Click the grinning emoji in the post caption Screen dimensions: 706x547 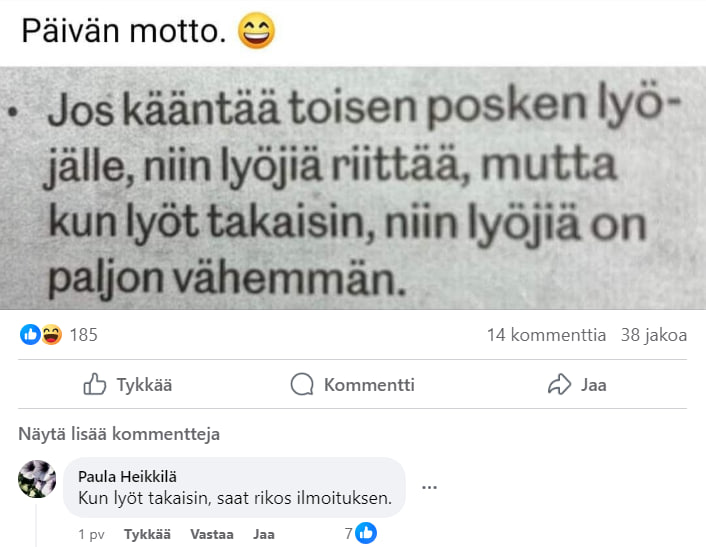click(x=256, y=31)
